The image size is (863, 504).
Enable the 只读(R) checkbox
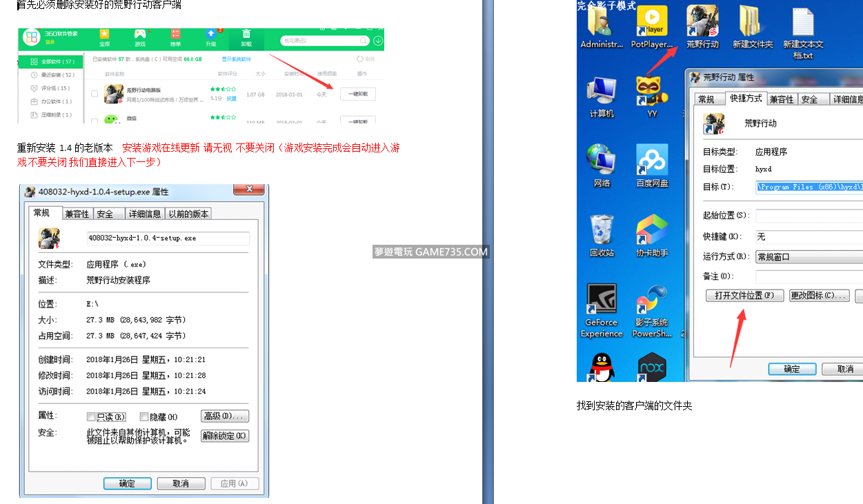click(91, 416)
